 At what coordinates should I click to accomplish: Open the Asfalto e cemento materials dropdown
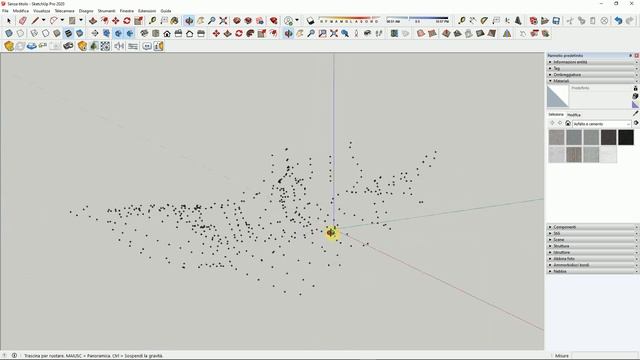tap(602, 124)
